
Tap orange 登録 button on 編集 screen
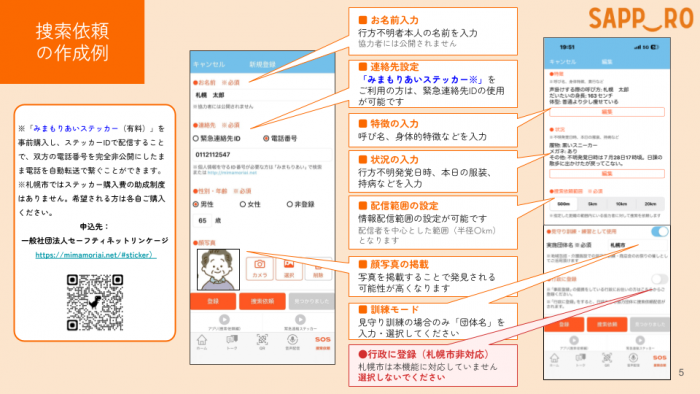pos(564,324)
